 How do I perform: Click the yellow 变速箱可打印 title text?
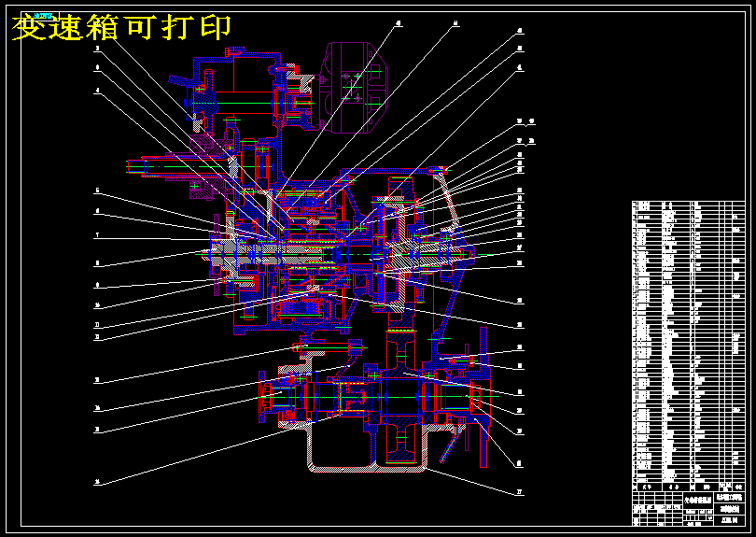click(x=121, y=27)
